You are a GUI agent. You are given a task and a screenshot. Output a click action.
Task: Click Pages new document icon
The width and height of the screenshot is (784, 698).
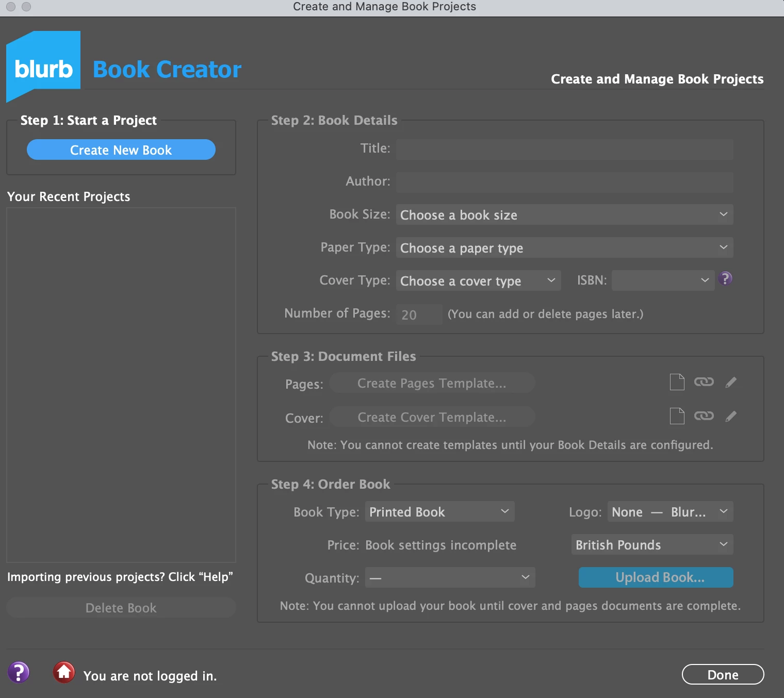point(677,382)
